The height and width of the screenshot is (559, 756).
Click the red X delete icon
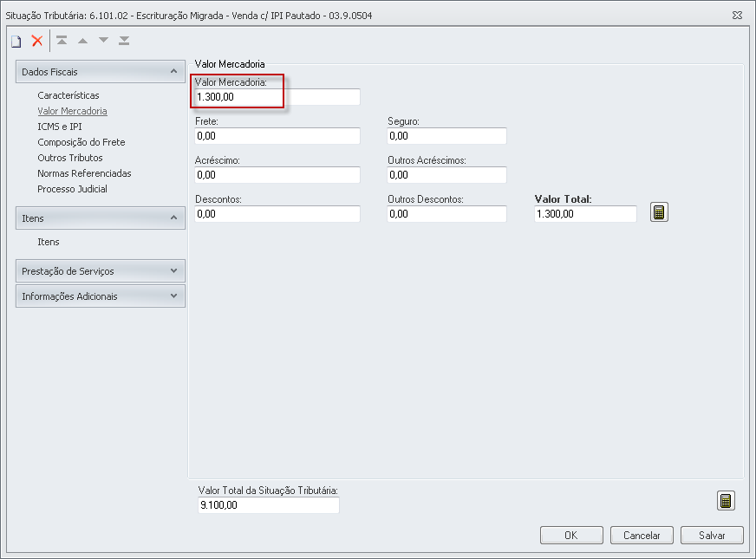(37, 41)
